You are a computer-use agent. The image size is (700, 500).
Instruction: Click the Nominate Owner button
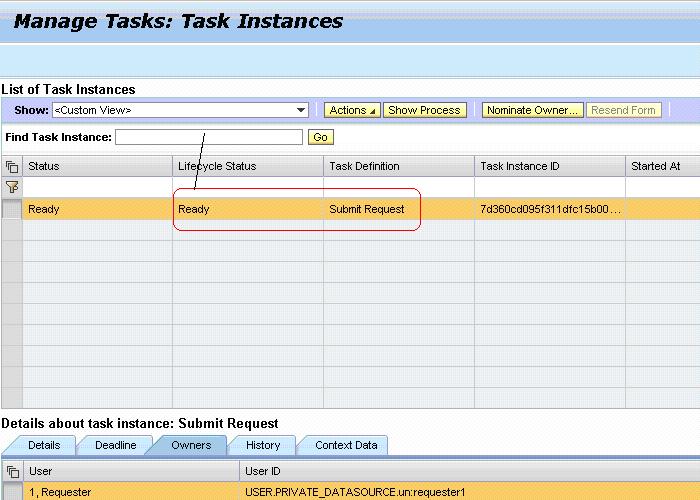tap(532, 110)
